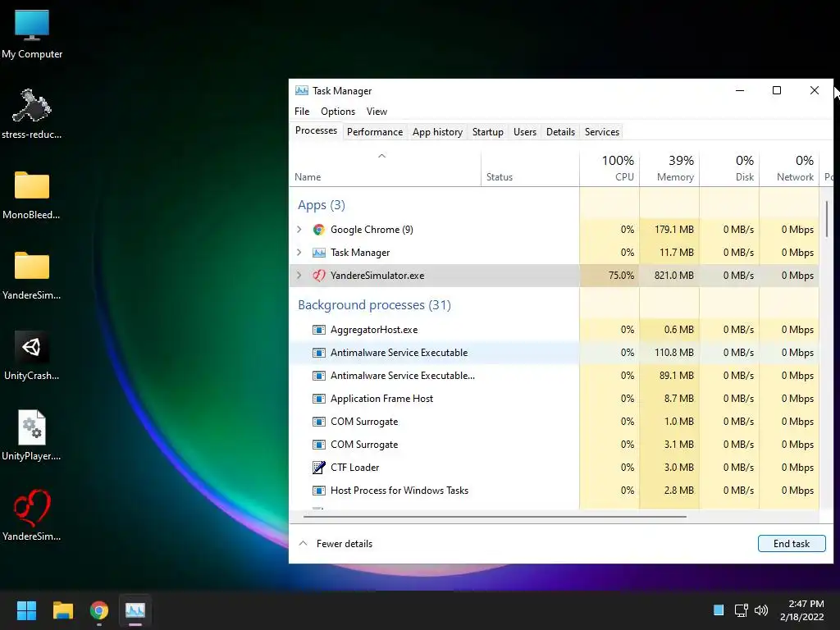Switch to the Services tab

click(x=601, y=132)
